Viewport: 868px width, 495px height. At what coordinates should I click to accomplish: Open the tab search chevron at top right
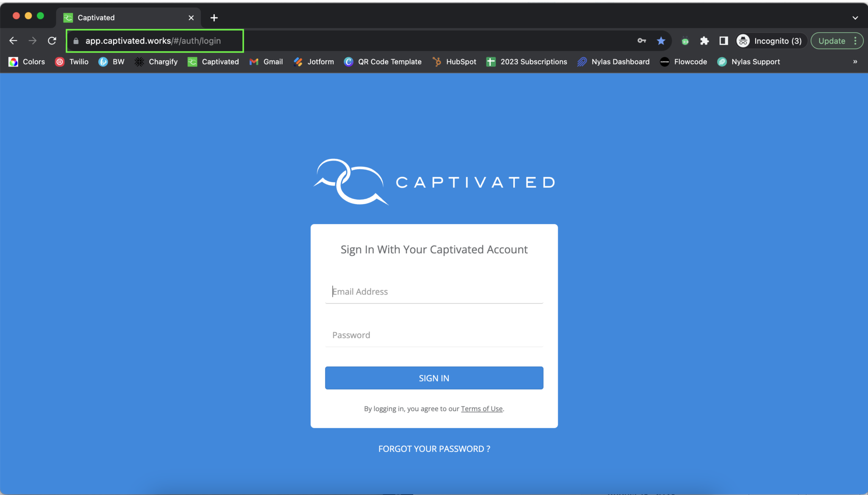854,17
